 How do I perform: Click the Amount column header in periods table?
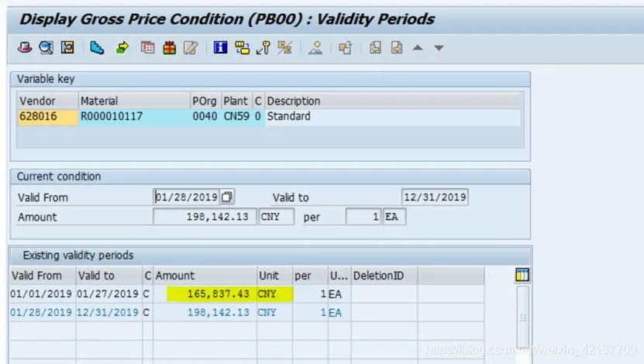(205, 276)
